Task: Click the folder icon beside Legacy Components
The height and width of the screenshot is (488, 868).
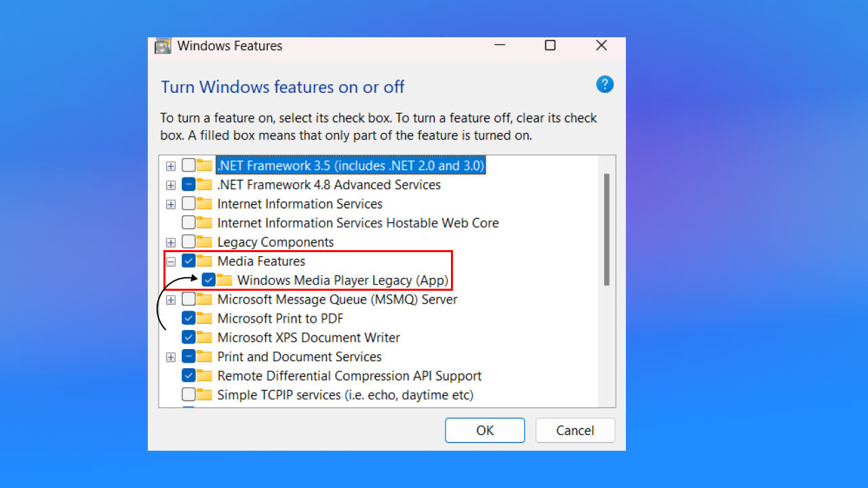Action: coord(205,242)
